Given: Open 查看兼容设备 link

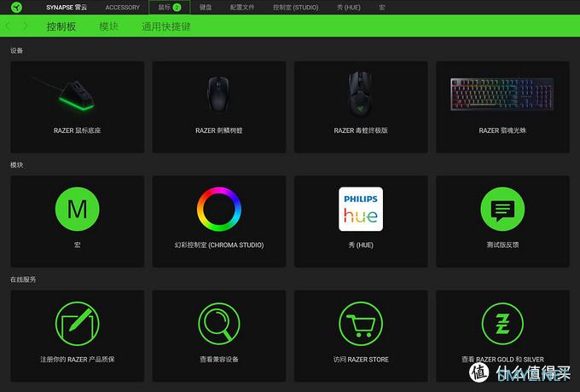Looking at the screenshot, I should [x=219, y=359].
